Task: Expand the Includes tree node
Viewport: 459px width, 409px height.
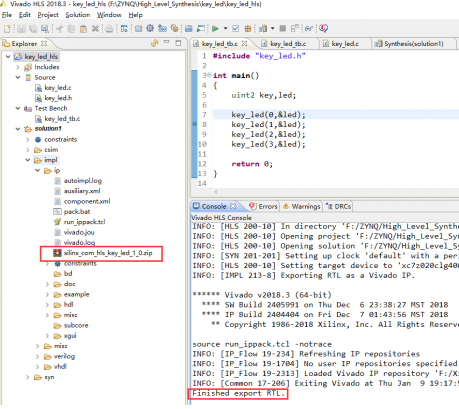Action: pyautogui.click(x=18, y=67)
